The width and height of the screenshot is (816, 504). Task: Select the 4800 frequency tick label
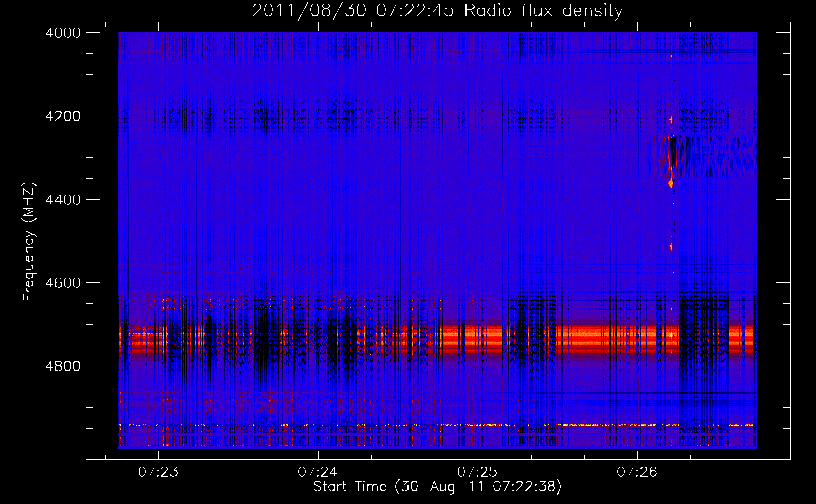tap(63, 366)
